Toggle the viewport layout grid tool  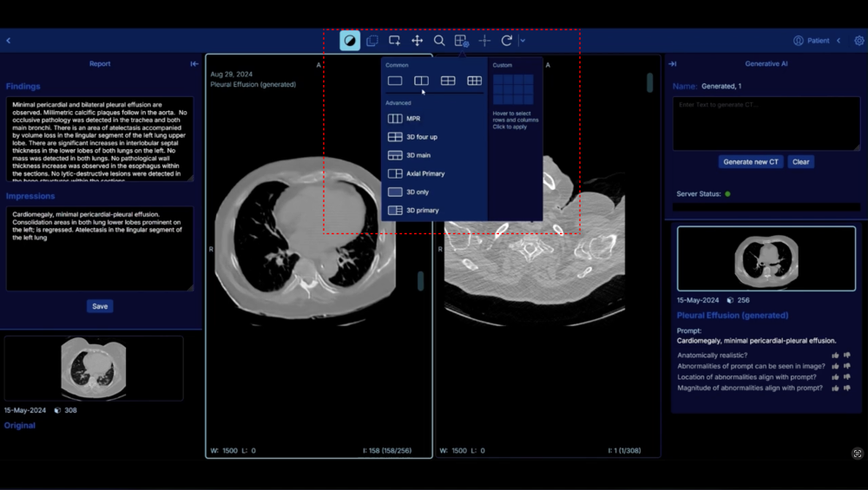462,41
